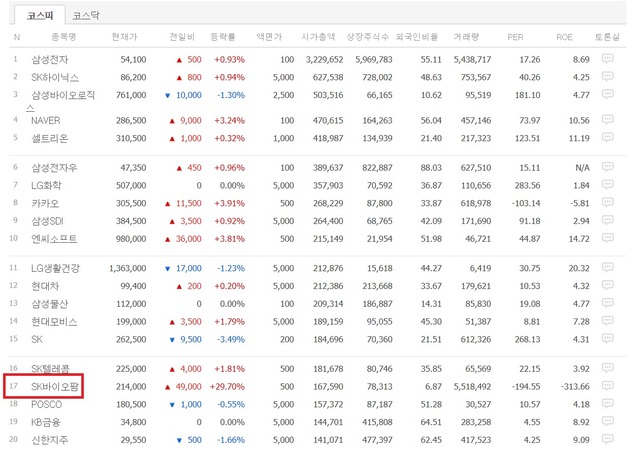Viewport: 640px width, 451px height.
Task: Open discussion room icon for POSCO
Action: pyautogui.click(x=607, y=404)
